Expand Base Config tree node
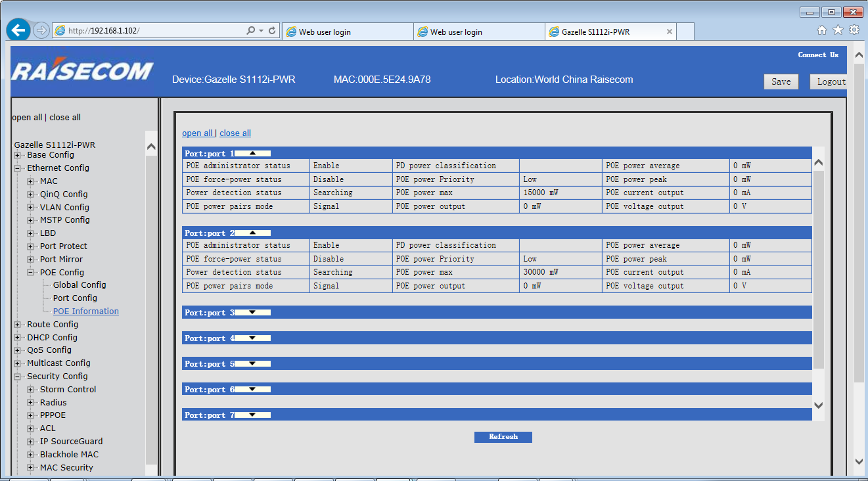The image size is (868, 481). tap(18, 155)
